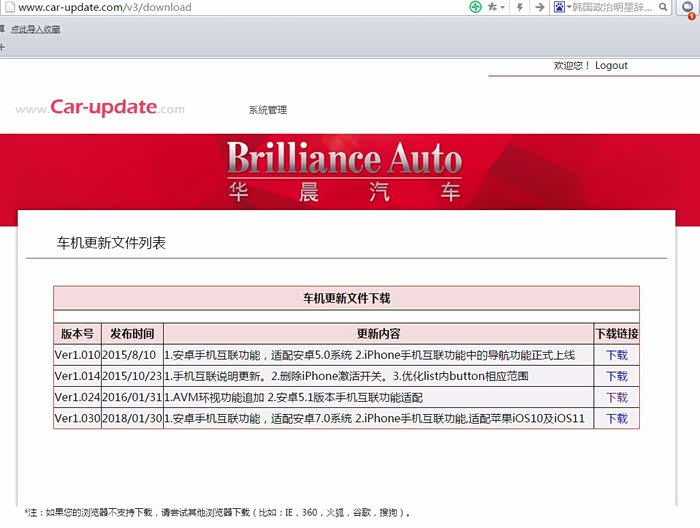This screenshot has height=528, width=700.
Task: Click the new tab plus button
Action: coord(3,47)
